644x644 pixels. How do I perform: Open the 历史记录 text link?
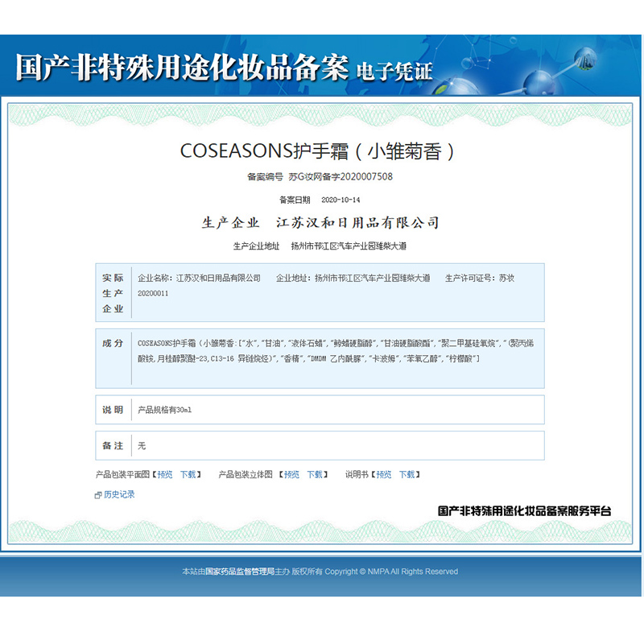coord(119,495)
